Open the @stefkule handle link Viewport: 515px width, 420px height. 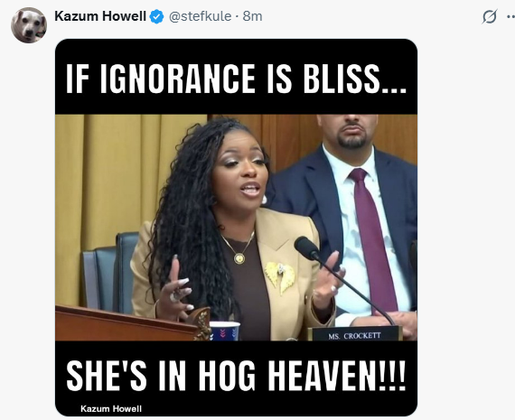(x=200, y=16)
